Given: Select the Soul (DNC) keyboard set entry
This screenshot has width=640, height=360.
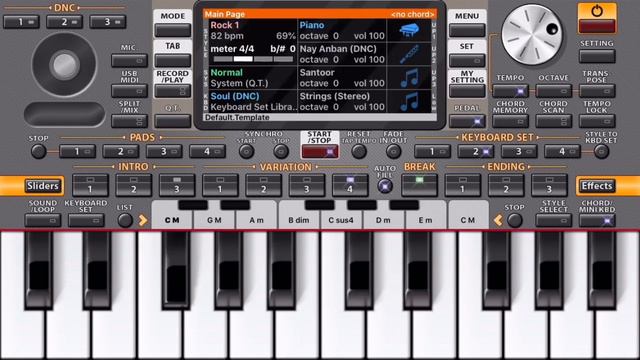Looking at the screenshot, I should (235, 96).
